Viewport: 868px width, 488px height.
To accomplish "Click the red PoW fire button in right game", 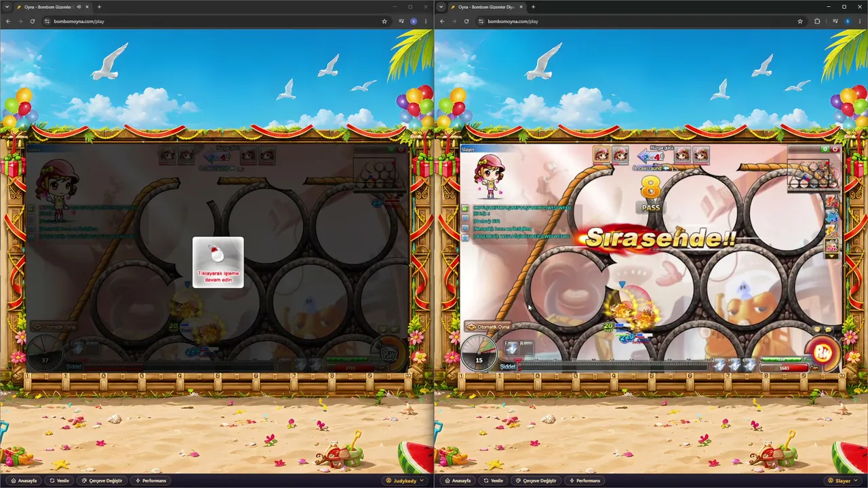I will (x=823, y=352).
